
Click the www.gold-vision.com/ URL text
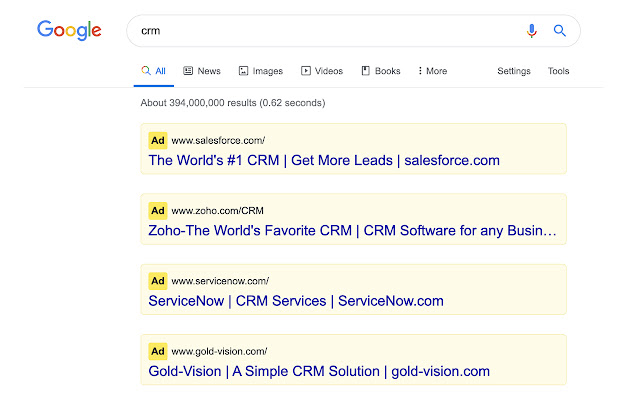(x=219, y=351)
